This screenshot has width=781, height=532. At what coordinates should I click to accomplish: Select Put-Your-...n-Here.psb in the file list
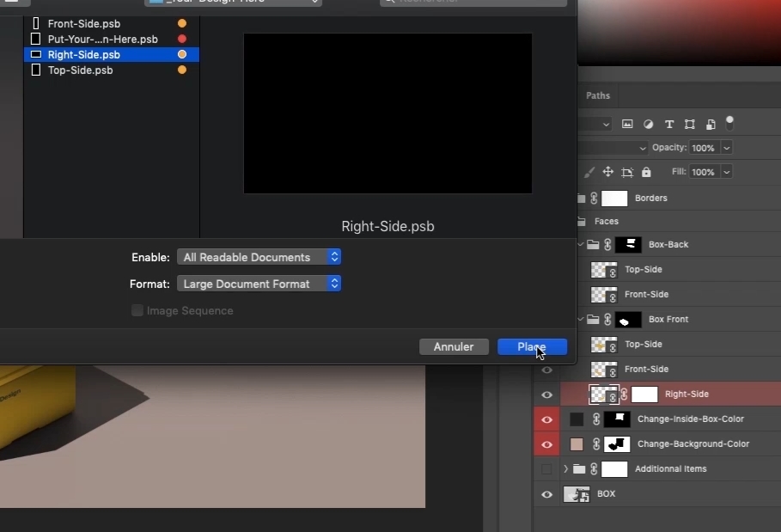pyautogui.click(x=112, y=39)
